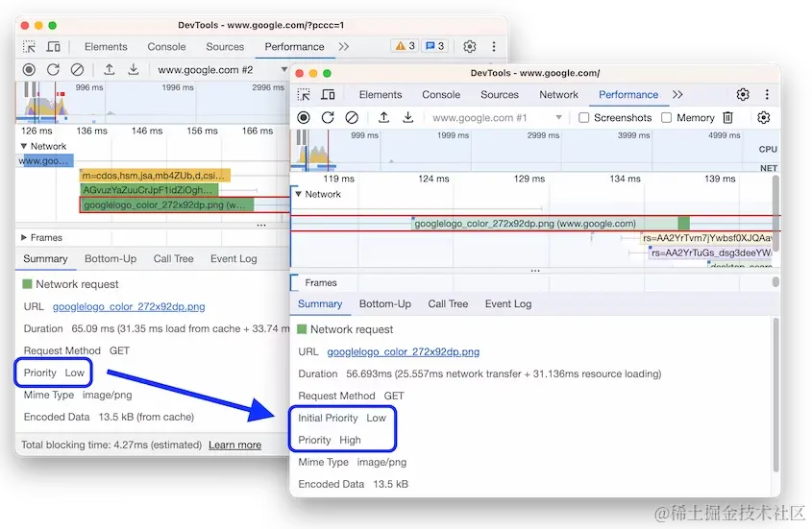Image resolution: width=812 pixels, height=529 pixels.
Task: Open warnings badge showing 3 in back window
Action: click(405, 46)
